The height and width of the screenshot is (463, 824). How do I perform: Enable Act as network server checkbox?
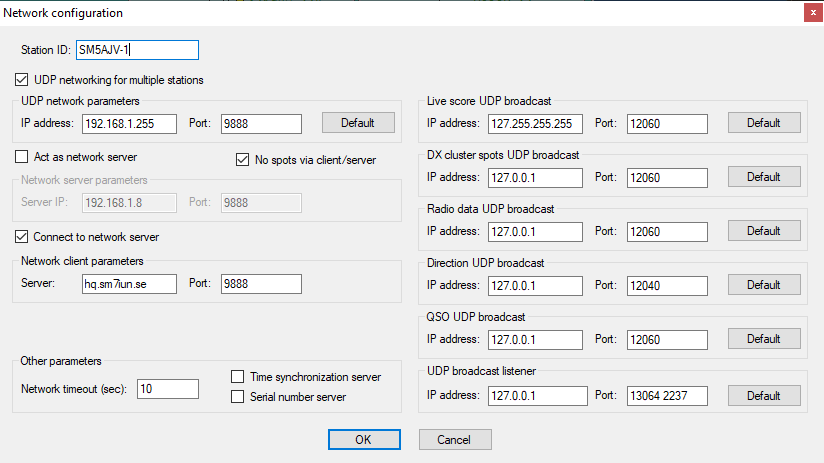pos(22,157)
